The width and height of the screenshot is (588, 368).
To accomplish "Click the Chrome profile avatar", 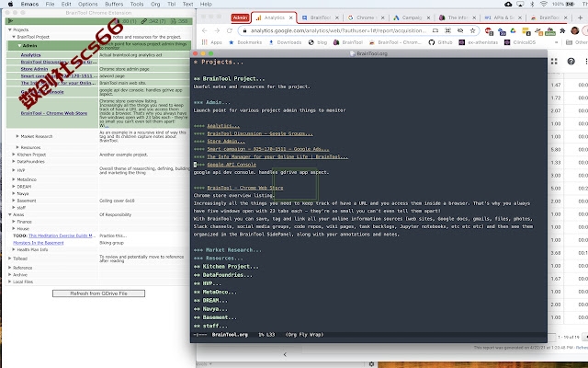I will (575, 30).
